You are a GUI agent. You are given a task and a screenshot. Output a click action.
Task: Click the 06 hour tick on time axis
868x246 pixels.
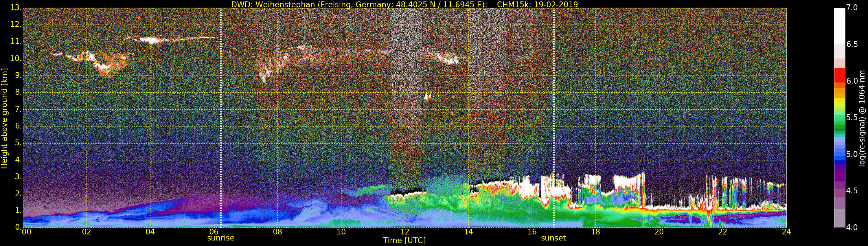coord(214,232)
